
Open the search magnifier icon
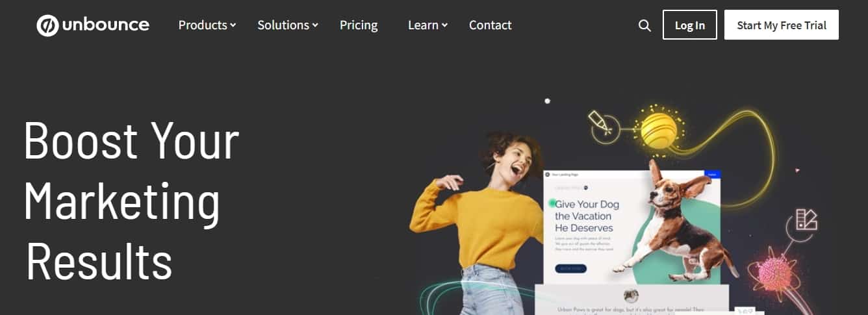tap(645, 25)
